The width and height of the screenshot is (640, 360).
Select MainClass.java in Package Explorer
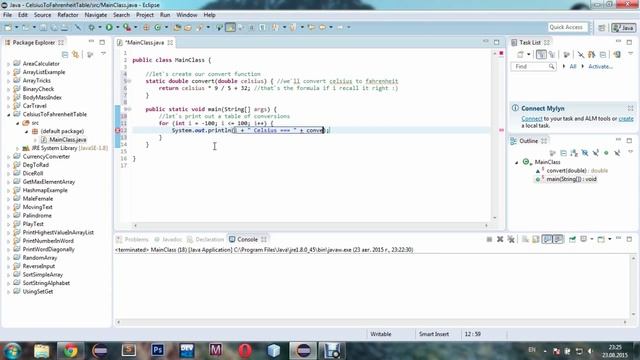coord(67,140)
